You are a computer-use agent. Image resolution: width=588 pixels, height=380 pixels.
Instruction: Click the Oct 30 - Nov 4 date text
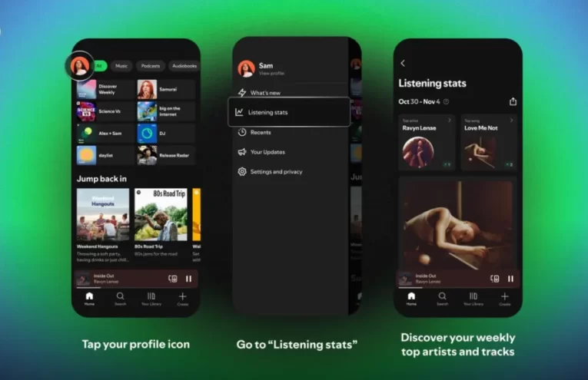coord(419,101)
